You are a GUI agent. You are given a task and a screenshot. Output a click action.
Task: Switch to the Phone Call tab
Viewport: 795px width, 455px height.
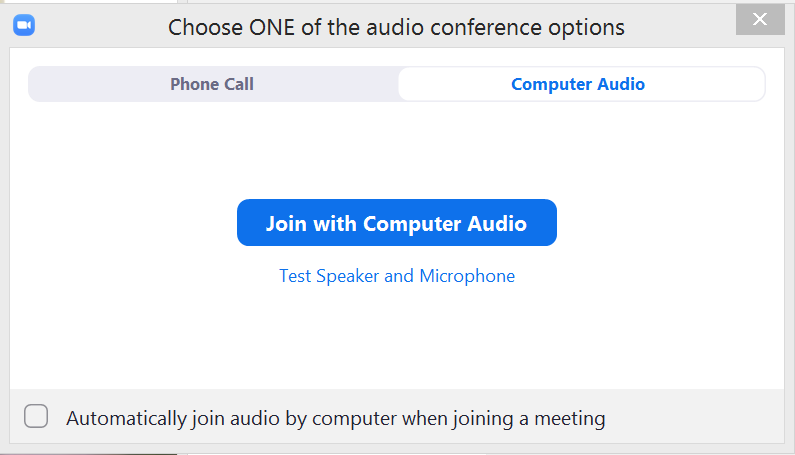click(x=212, y=84)
